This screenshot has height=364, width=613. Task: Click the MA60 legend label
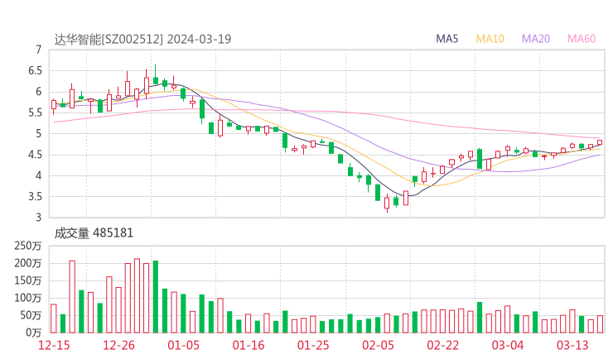[582, 39]
